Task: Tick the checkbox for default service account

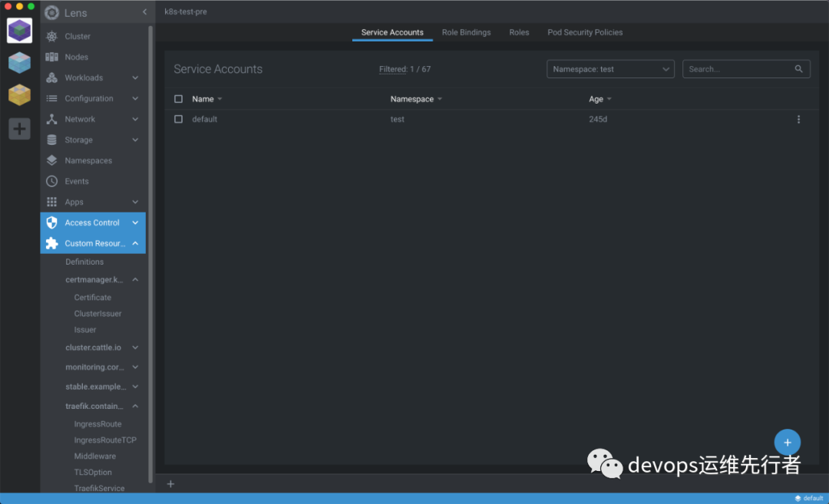Action: (179, 119)
